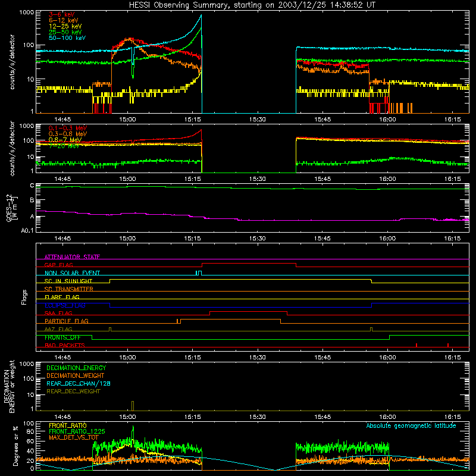The height and width of the screenshot is (476, 476).
Task: Click the olive REAR_DEC_WEIGHT pulse near 15:01
Action: click(133, 406)
